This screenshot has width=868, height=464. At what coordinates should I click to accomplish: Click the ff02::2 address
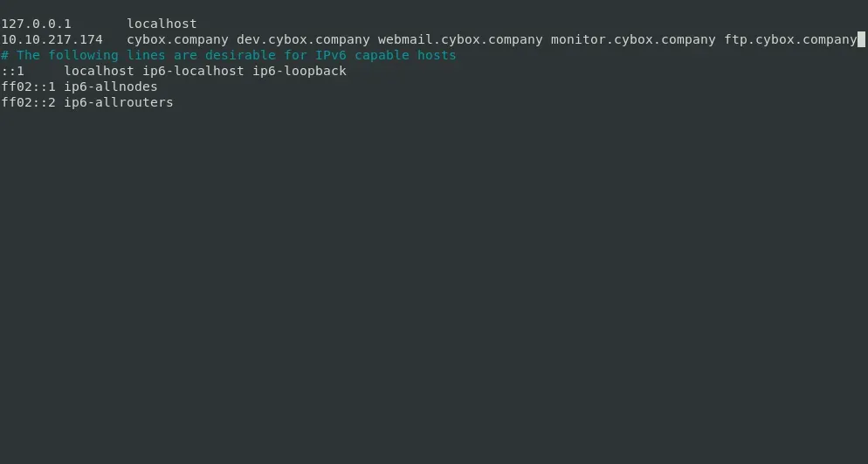tap(28, 102)
